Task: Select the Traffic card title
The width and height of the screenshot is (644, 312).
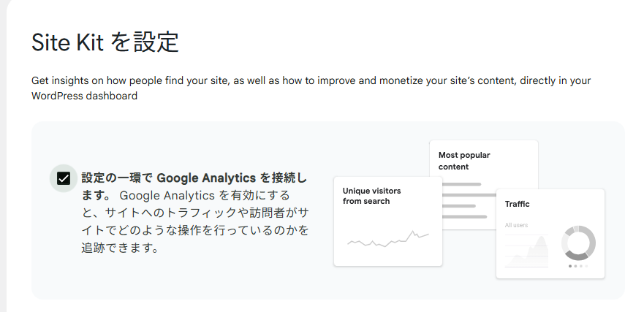Action: tap(517, 204)
